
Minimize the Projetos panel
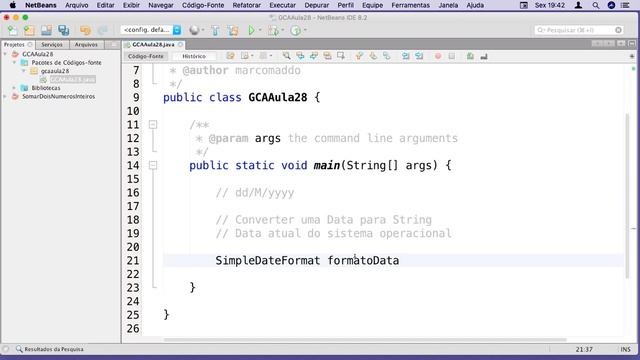(x=113, y=44)
